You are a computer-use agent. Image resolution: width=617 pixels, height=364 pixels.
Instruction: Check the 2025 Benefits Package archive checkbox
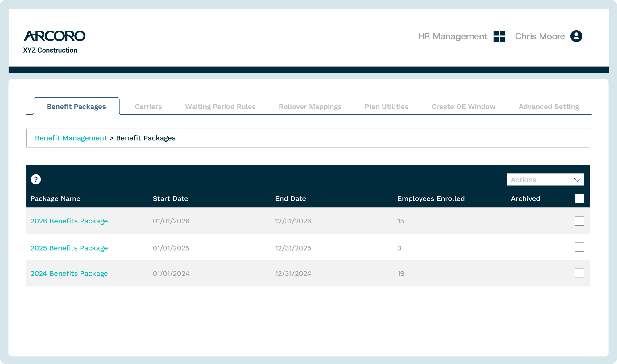point(579,247)
